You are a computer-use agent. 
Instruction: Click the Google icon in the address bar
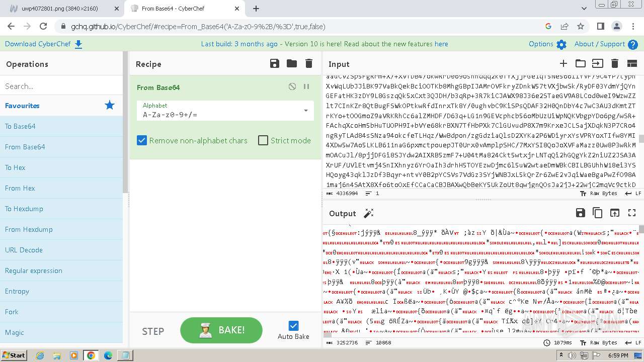coord(548,26)
